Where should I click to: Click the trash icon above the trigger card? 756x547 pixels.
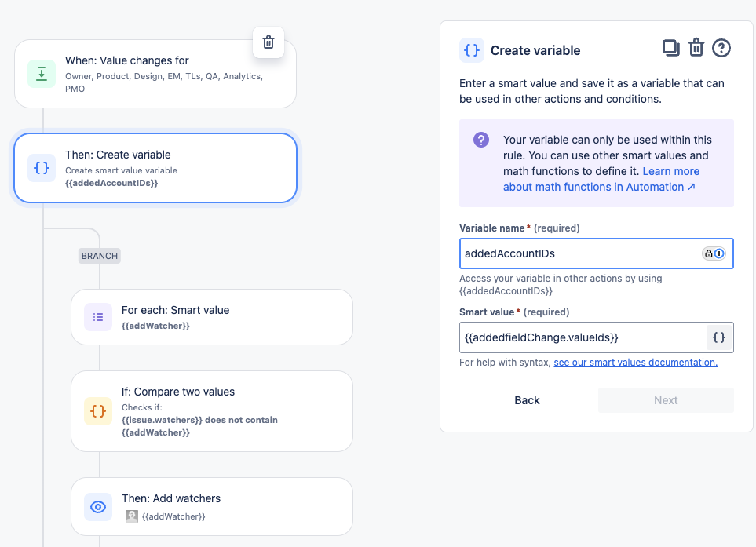point(268,42)
